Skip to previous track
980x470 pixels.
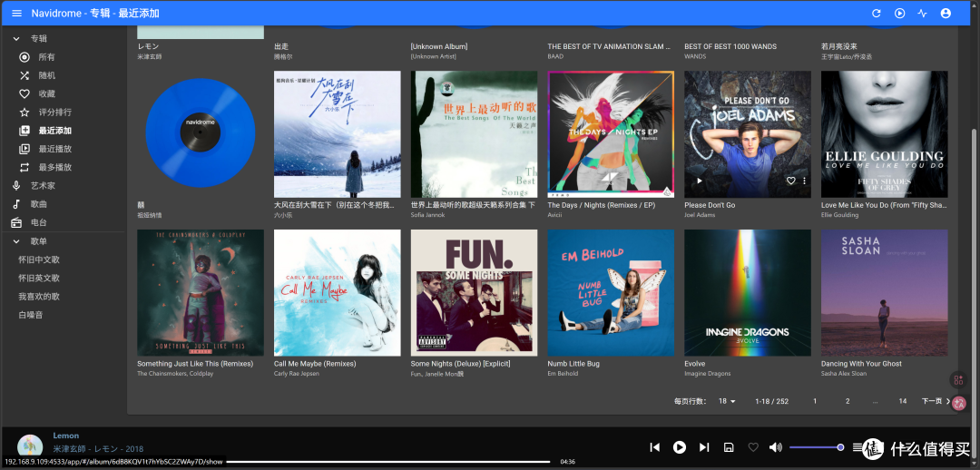[x=654, y=447]
